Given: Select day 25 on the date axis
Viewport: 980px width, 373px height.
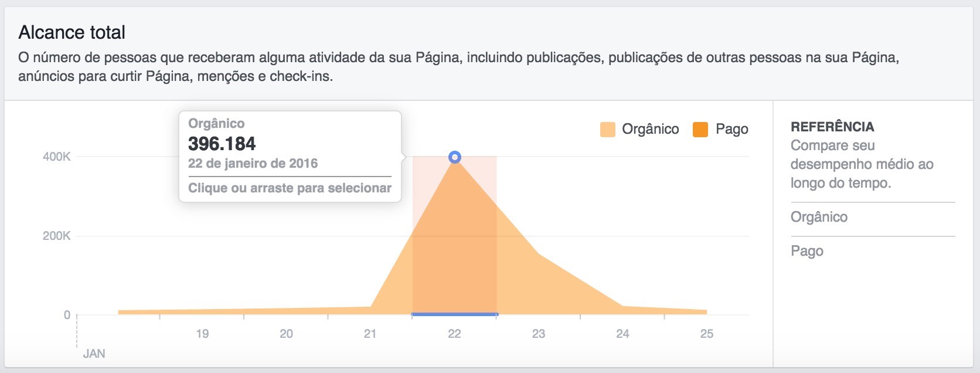Looking at the screenshot, I should coord(707,334).
